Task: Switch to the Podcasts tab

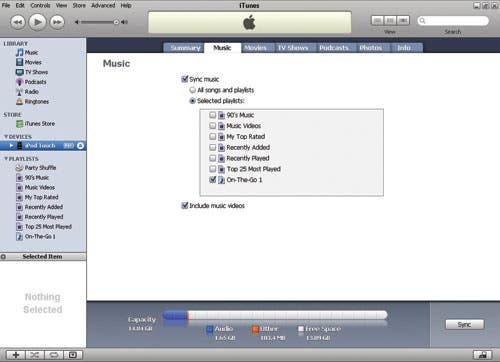Action: pos(336,48)
